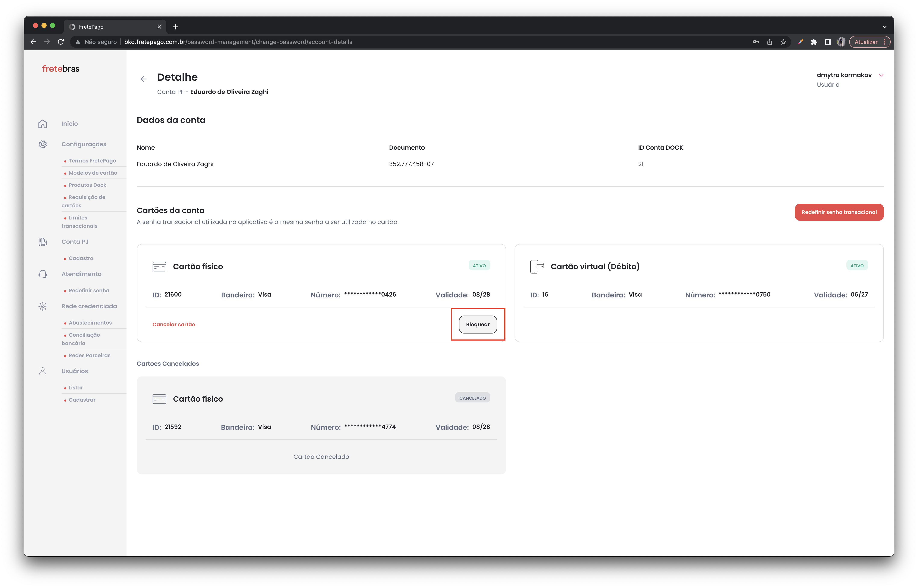Screen dimensions: 918x588
Task: Click the card ID 21600 value
Action: [x=173, y=294]
